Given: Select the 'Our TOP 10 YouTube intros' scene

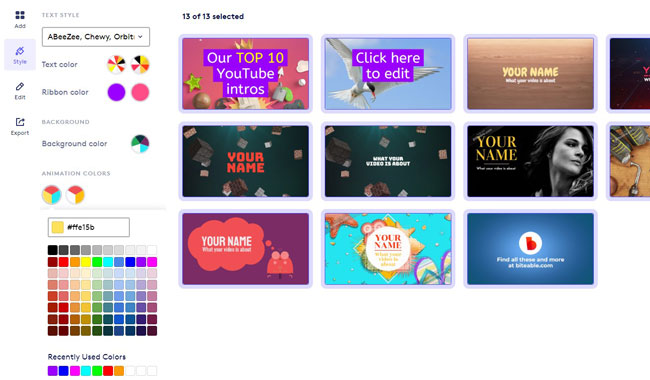Looking at the screenshot, I should coord(245,73).
